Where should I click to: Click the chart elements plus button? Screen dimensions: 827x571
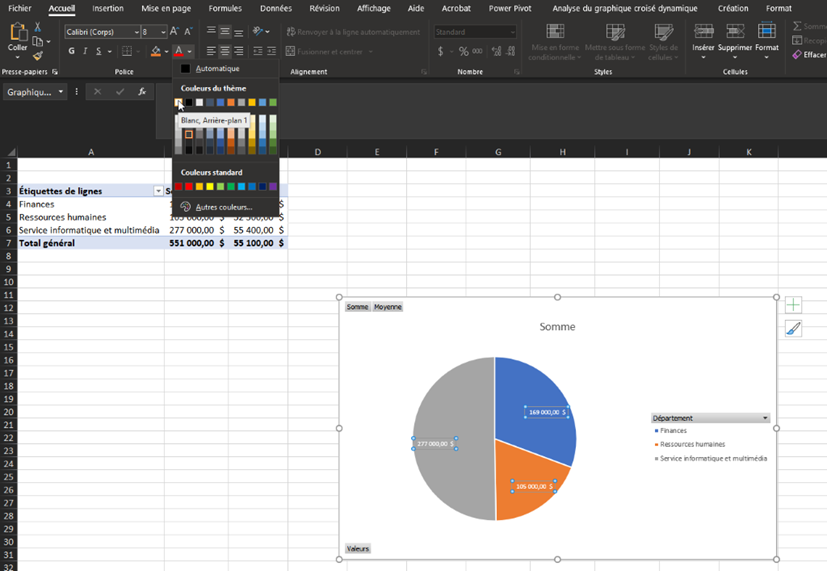tap(793, 305)
